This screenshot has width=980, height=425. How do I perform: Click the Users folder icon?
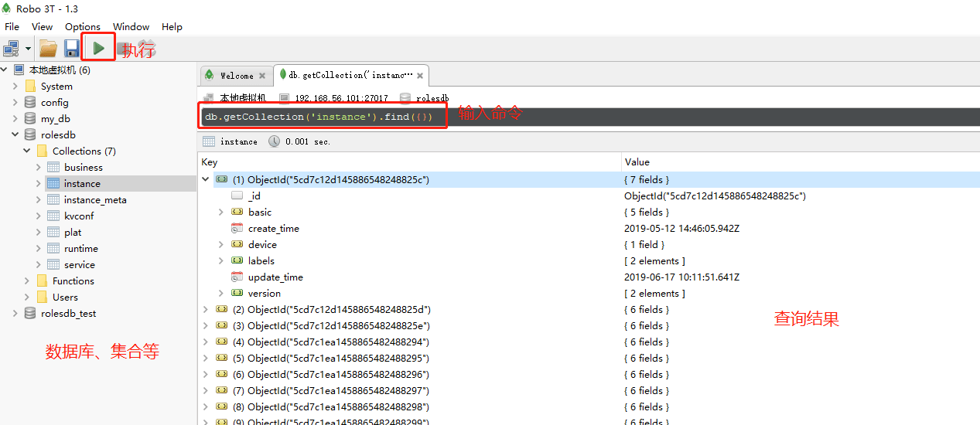coord(42,297)
